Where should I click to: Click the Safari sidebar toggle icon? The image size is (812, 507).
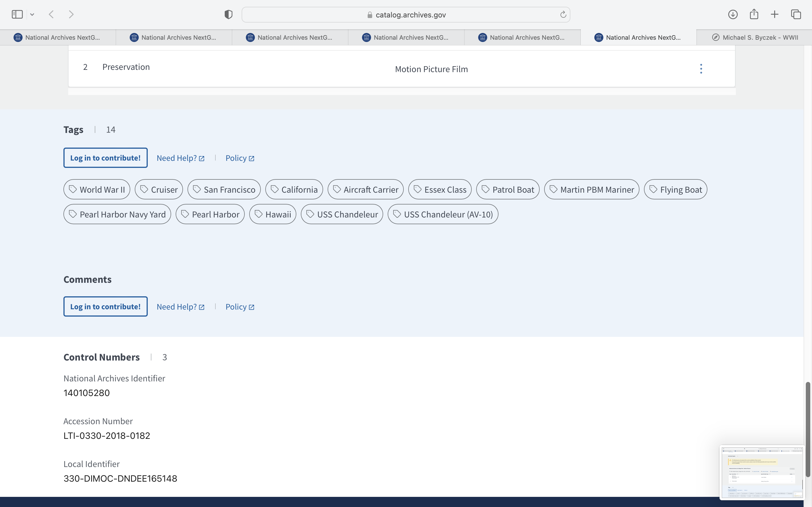coord(17,14)
